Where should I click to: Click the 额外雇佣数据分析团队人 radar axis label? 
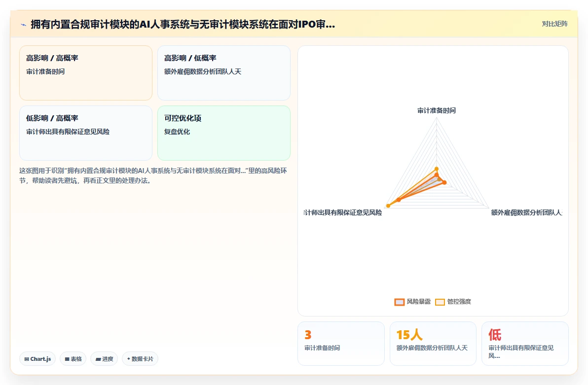point(526,212)
